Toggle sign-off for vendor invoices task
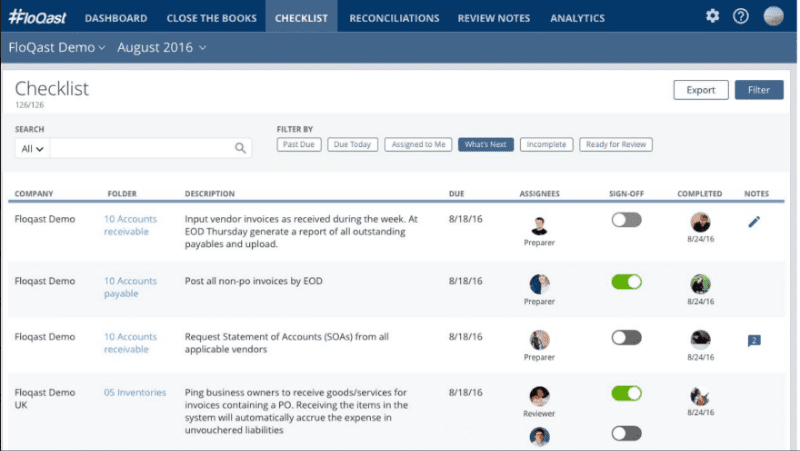The image size is (800, 451). pos(626,220)
